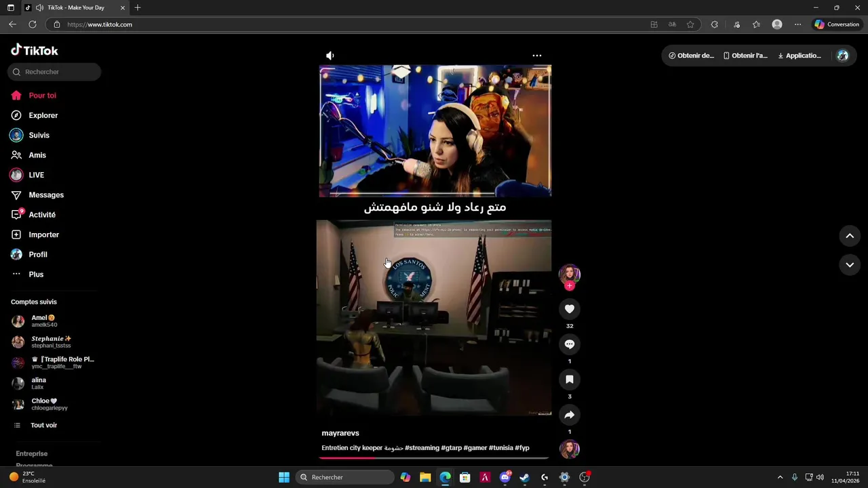The width and height of the screenshot is (868, 488).
Task: Click the translate icon in the address bar
Action: point(672,24)
